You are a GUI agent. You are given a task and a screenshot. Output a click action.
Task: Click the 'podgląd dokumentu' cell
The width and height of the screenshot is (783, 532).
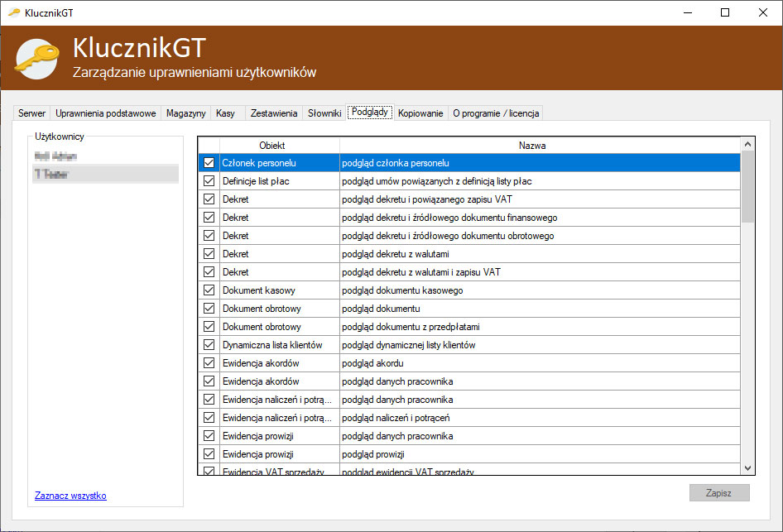point(540,309)
